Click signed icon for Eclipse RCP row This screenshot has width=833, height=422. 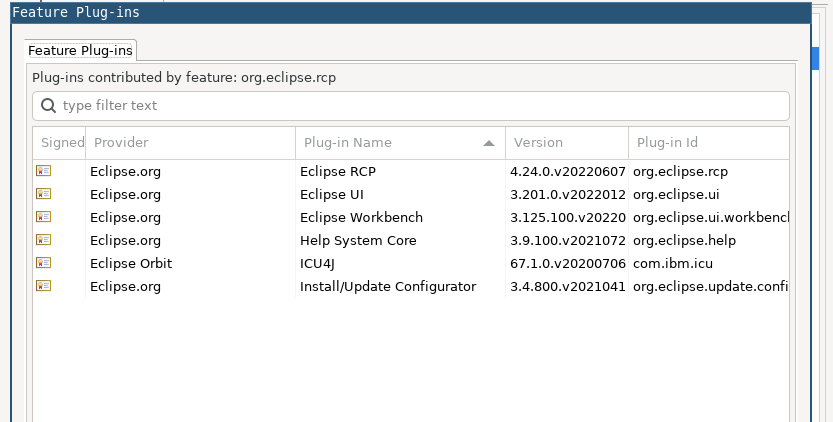[x=43, y=171]
